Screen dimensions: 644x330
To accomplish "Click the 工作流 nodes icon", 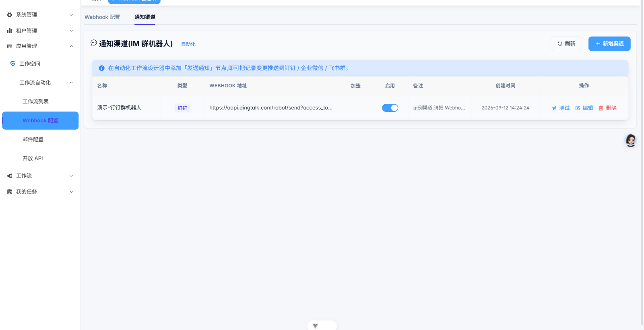I will point(10,176).
